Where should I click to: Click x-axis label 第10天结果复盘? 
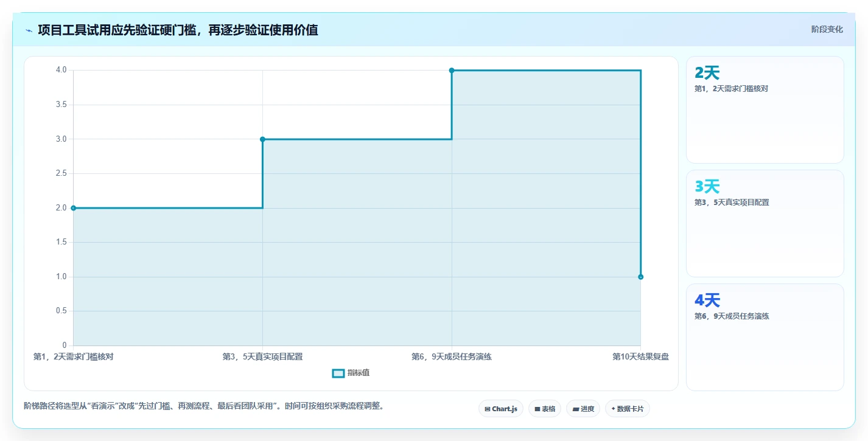coord(640,356)
